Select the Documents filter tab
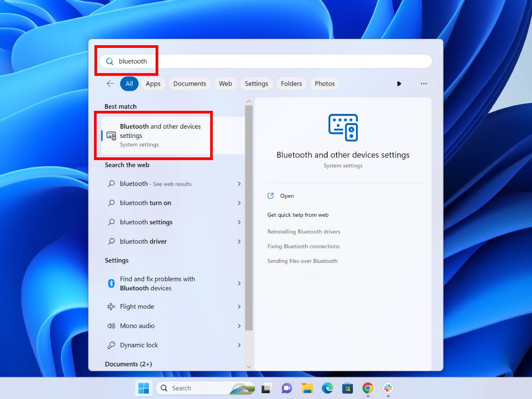532x399 pixels. (x=190, y=84)
